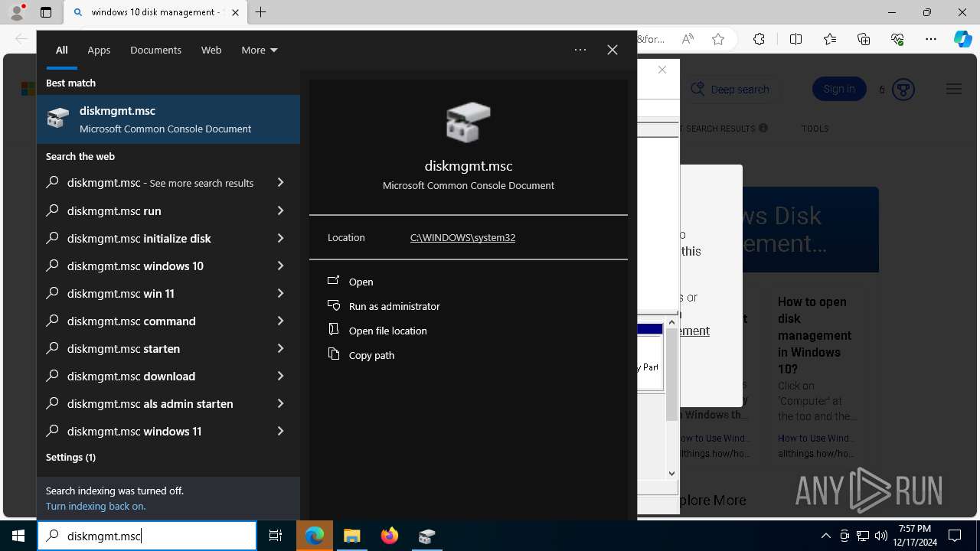Expand 'diskmgmt.msc command' suggestion arrow
Screen dimensions: 980x551
point(280,321)
